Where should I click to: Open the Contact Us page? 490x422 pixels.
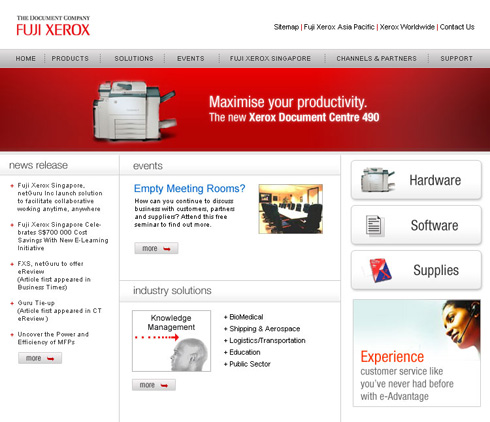click(x=457, y=27)
